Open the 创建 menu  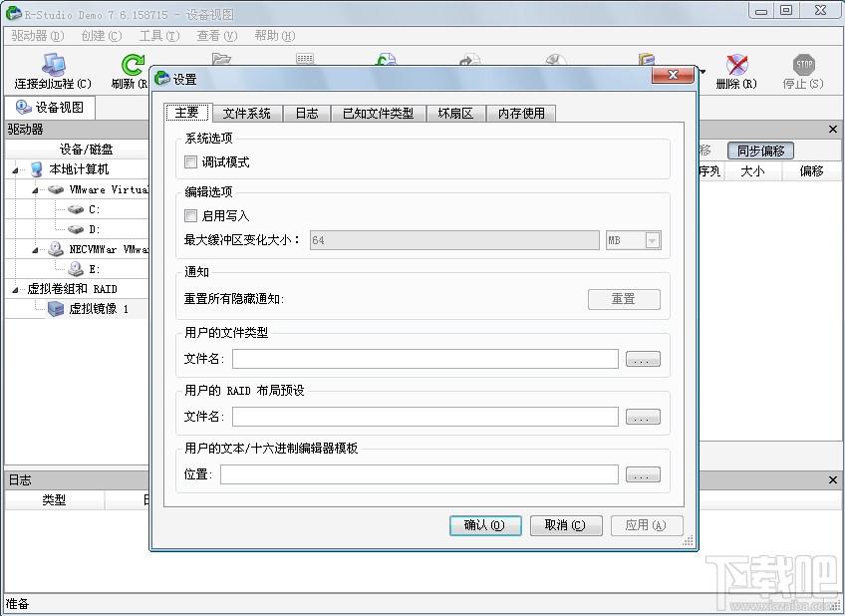tap(101, 36)
